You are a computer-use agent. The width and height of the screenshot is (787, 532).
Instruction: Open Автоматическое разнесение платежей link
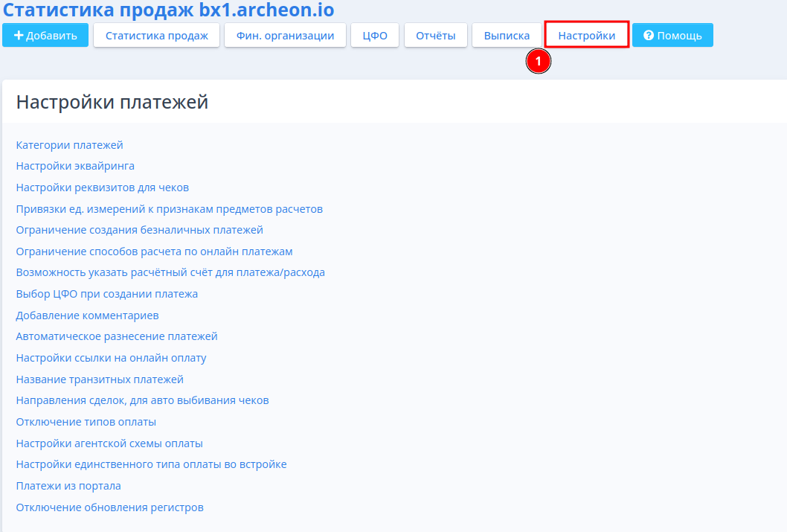pyautogui.click(x=117, y=336)
